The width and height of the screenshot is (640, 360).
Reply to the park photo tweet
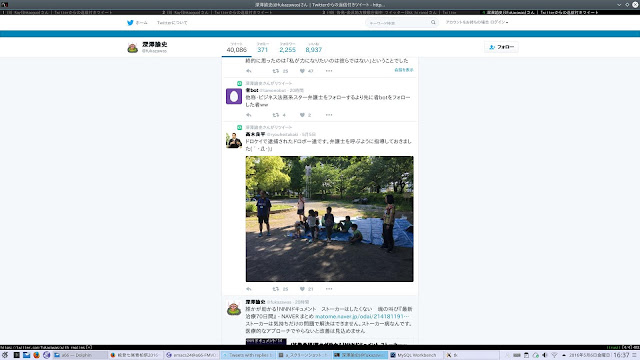(249, 289)
